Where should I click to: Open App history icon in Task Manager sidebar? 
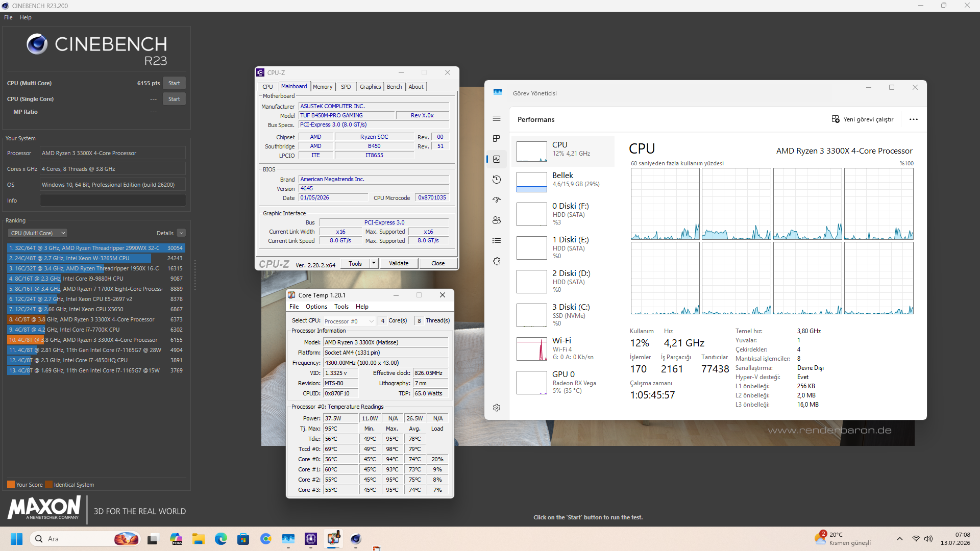coord(497,180)
